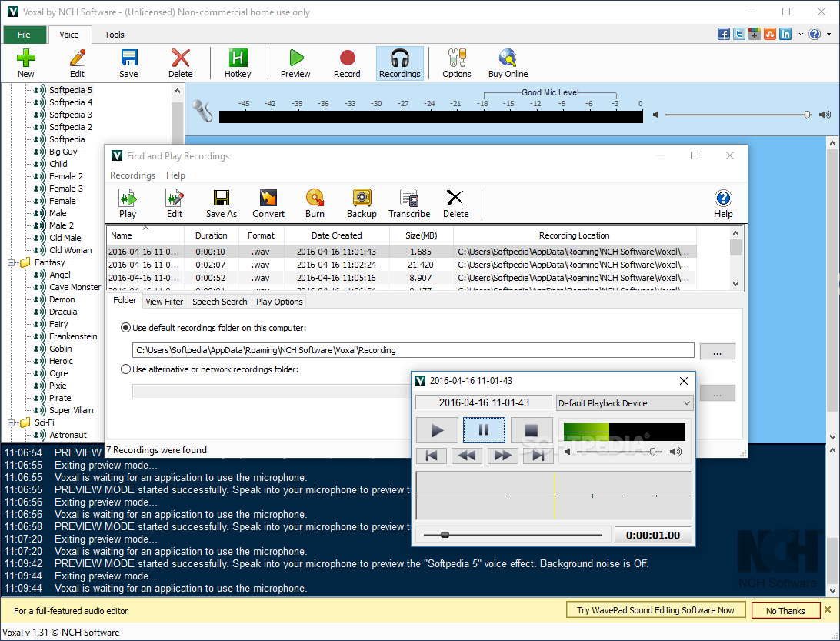Select Old Woman voice in tree

click(x=71, y=250)
